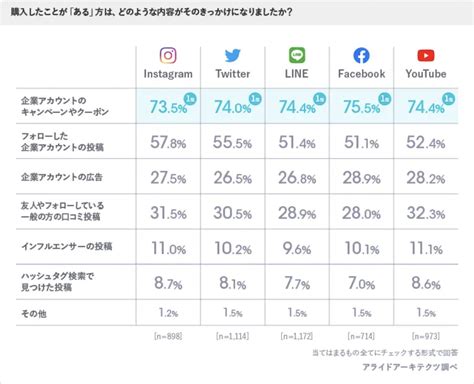Image resolution: width=474 pixels, height=384 pixels.
Task: Click the n=1,172 sample size under LINE
Action: [297, 336]
